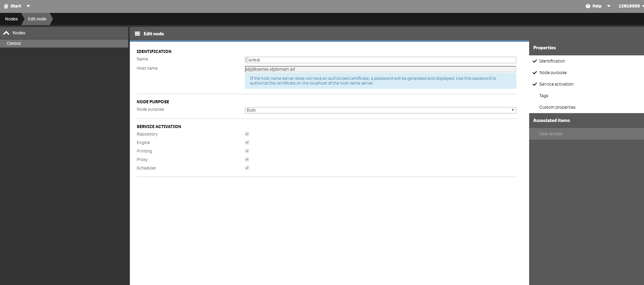Toggle the Repository checkbox
Screen dimensions: 644x285
point(247,134)
